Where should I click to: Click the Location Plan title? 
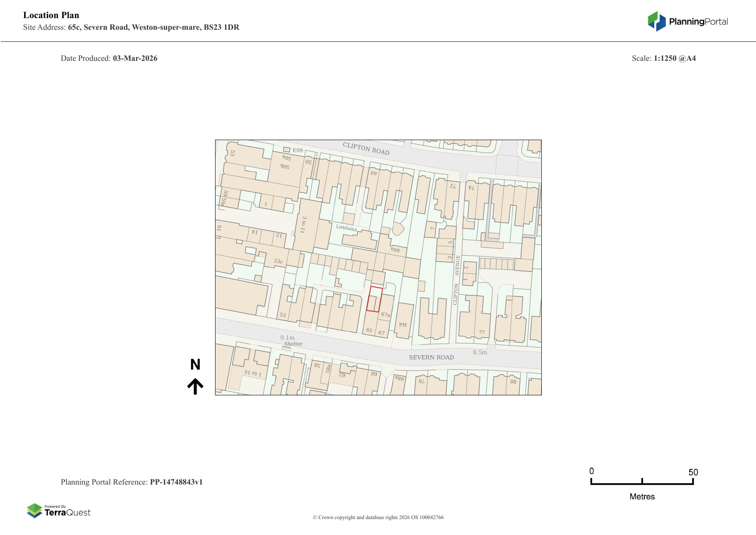[x=51, y=15]
